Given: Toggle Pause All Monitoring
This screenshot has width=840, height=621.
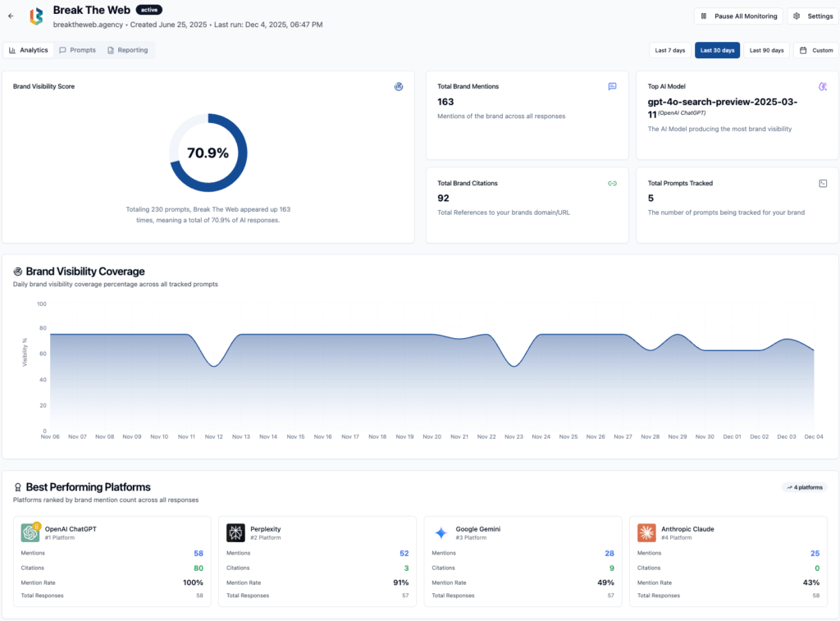Looking at the screenshot, I should click(737, 16).
